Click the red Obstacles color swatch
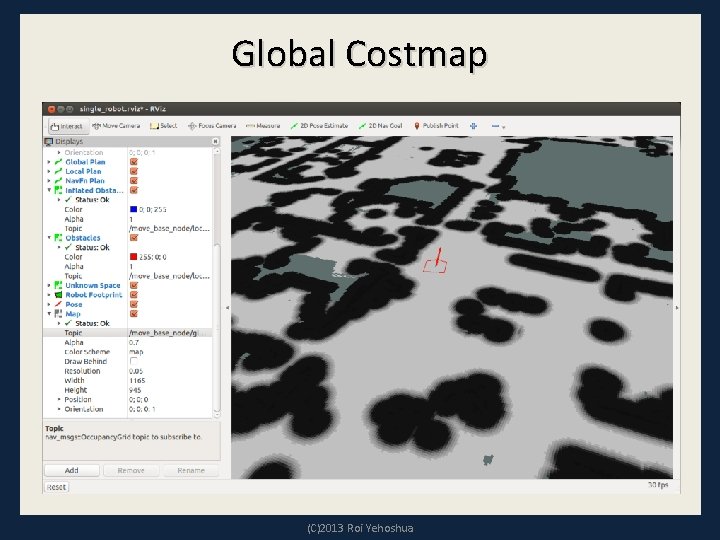This screenshot has height=540, width=720. click(134, 257)
